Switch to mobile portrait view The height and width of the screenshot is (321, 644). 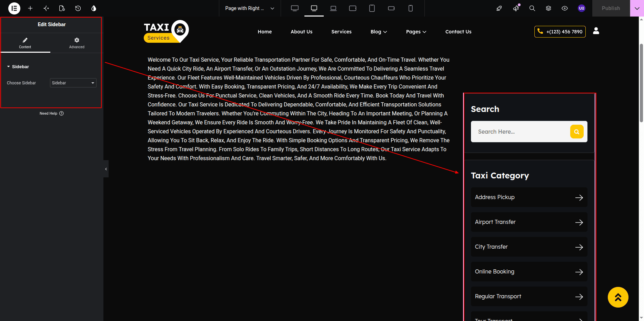click(x=411, y=8)
